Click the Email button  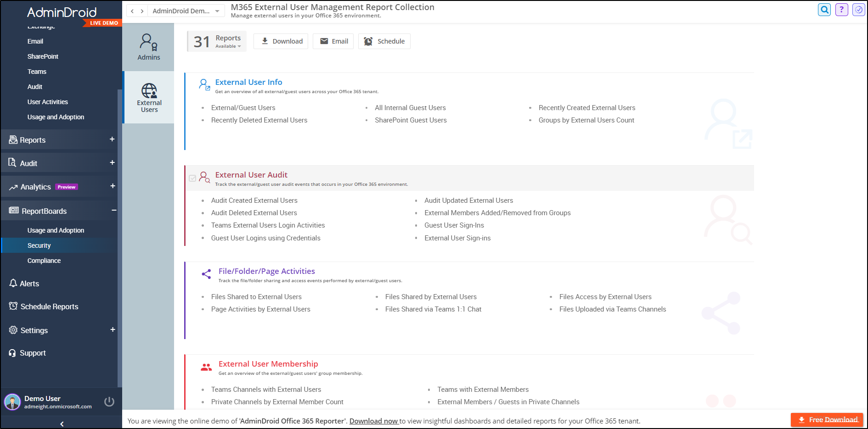click(333, 41)
